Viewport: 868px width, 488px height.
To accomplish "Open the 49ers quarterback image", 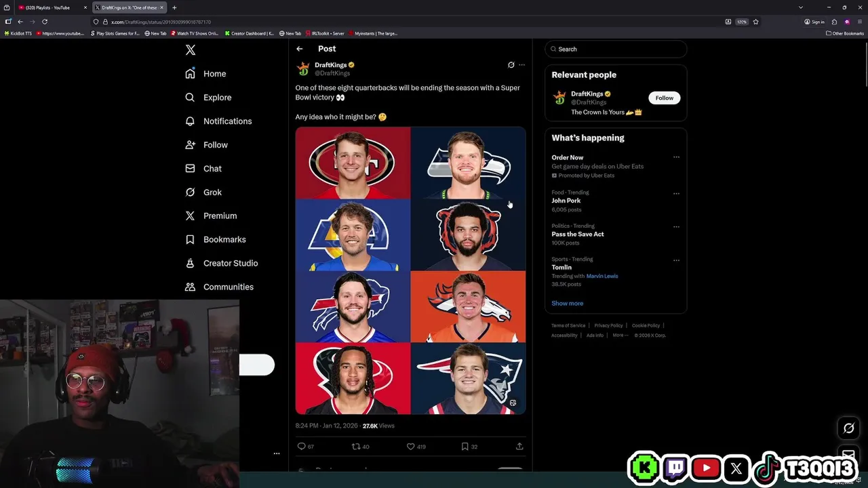I will tap(353, 163).
